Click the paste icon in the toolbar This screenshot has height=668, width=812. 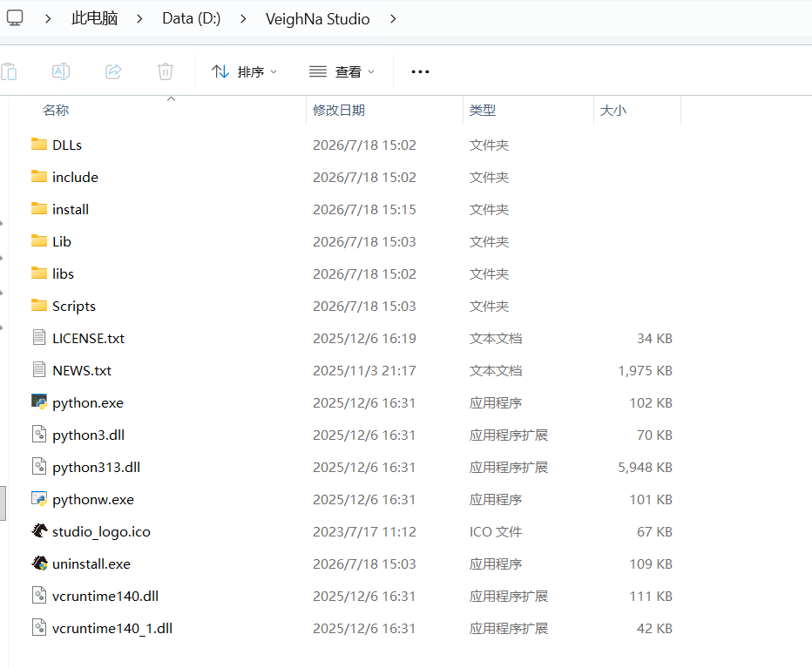[9, 71]
